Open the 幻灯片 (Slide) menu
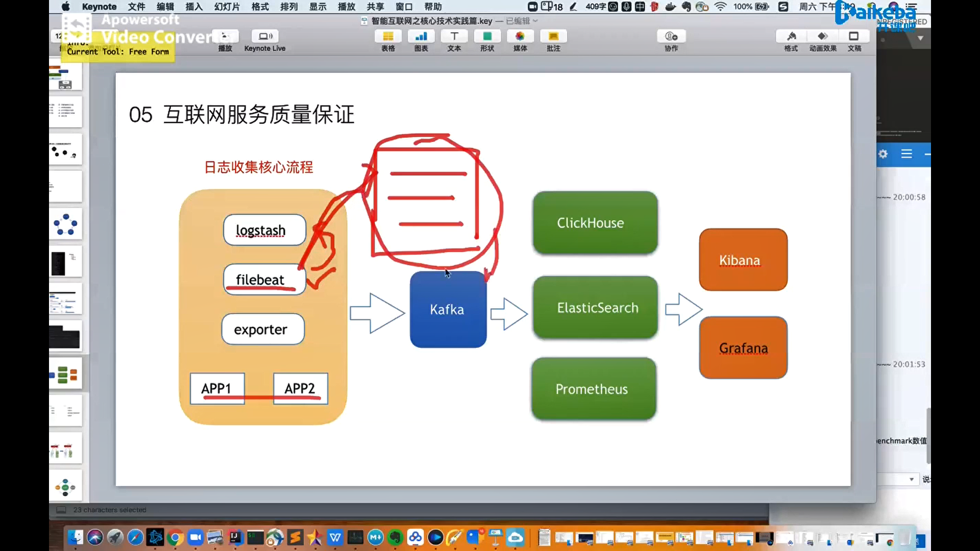Image resolution: width=980 pixels, height=551 pixels. point(227,7)
